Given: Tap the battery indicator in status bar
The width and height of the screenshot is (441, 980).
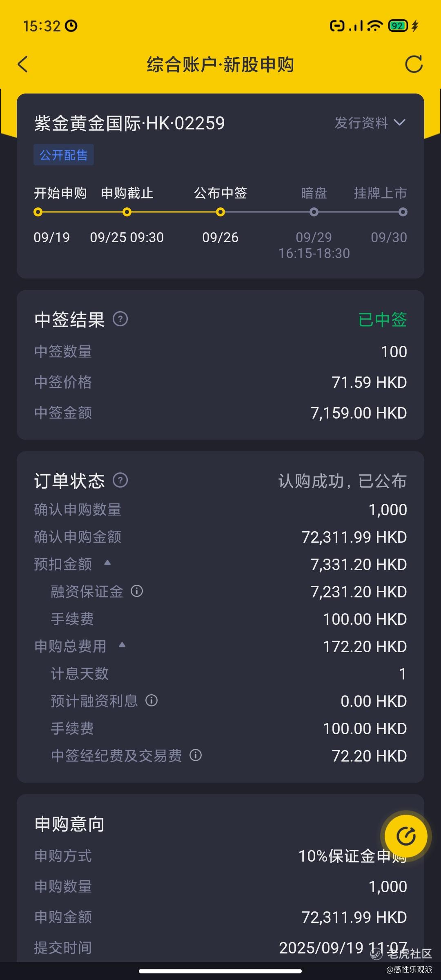Looking at the screenshot, I should coord(398,26).
